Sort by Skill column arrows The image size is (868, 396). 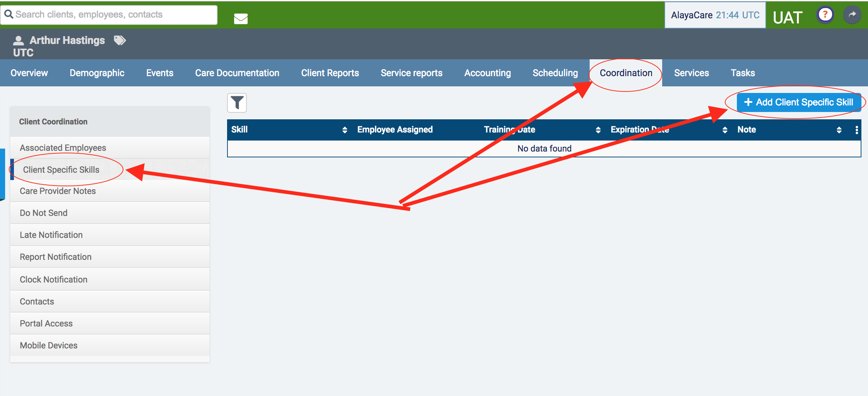pyautogui.click(x=344, y=130)
